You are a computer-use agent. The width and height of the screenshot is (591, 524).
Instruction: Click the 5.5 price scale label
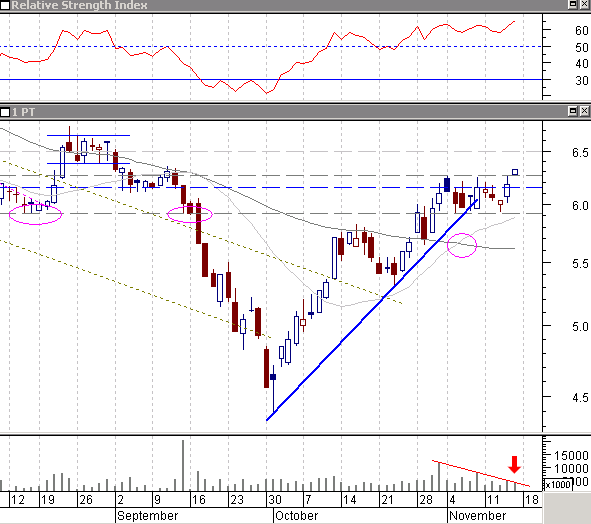580,264
